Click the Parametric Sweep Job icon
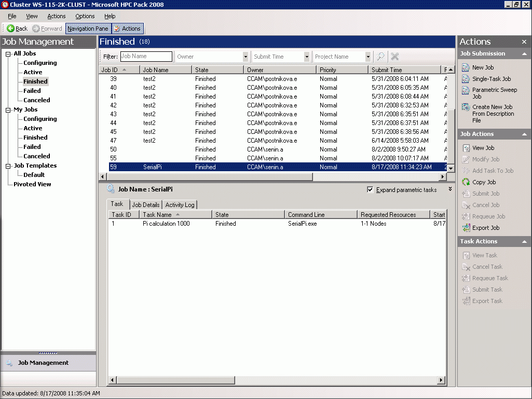The width and height of the screenshot is (532, 399). [466, 91]
